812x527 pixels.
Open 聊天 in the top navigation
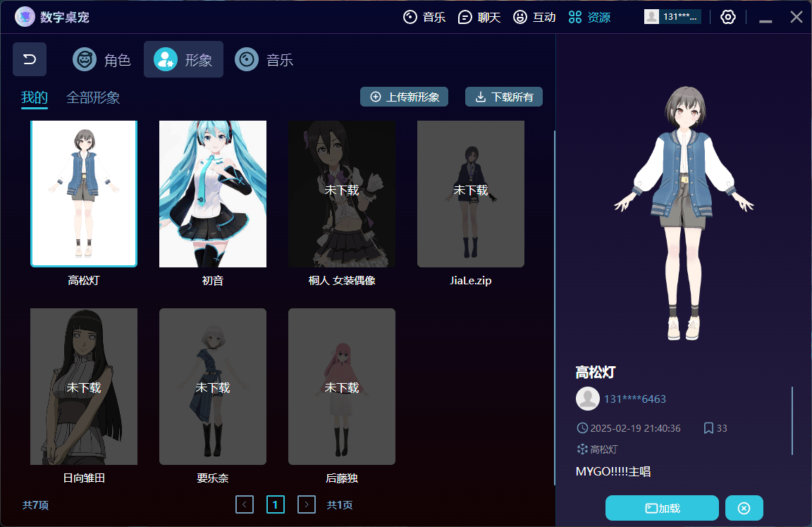point(479,17)
